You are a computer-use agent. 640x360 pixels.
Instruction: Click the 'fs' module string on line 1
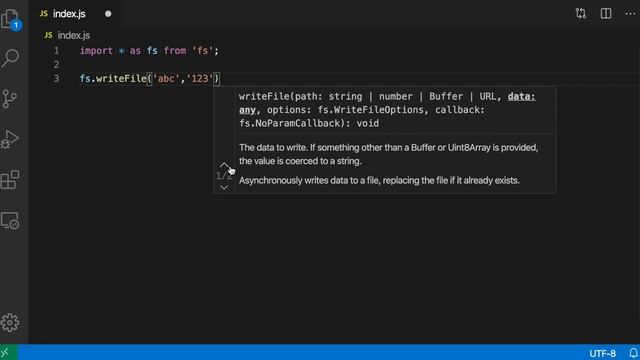pos(202,51)
